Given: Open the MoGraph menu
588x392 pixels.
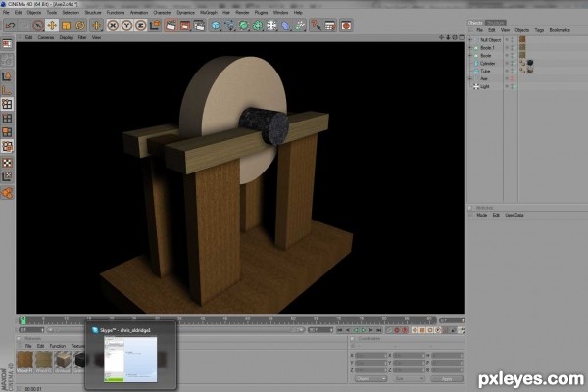Looking at the screenshot, I should click(x=209, y=13).
